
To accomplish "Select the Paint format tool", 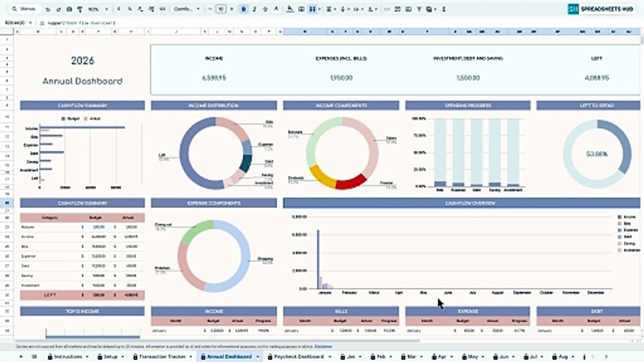I will coord(79,9).
